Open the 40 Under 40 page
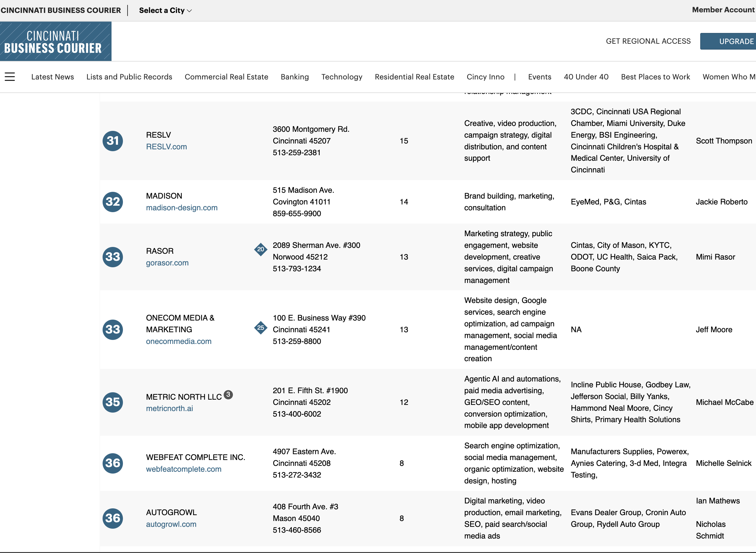The height and width of the screenshot is (553, 756). tap(586, 77)
